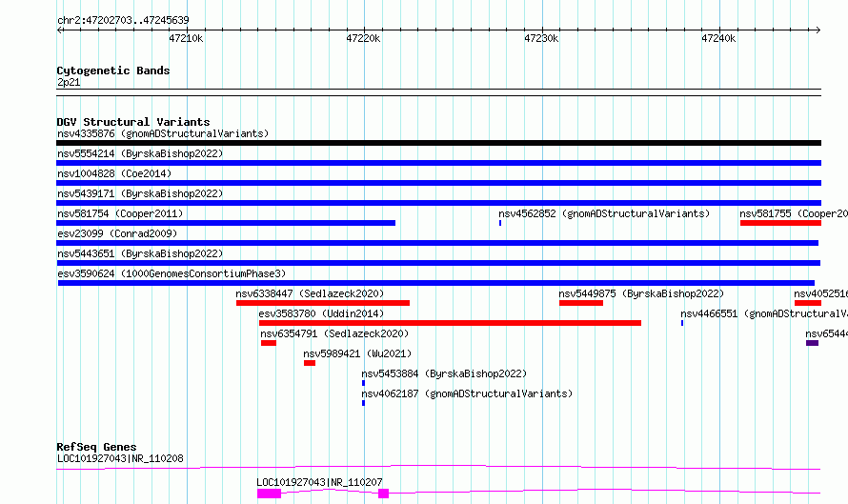The width and height of the screenshot is (848, 504).
Task: Select the 2p21 band label
Action: click(69, 82)
